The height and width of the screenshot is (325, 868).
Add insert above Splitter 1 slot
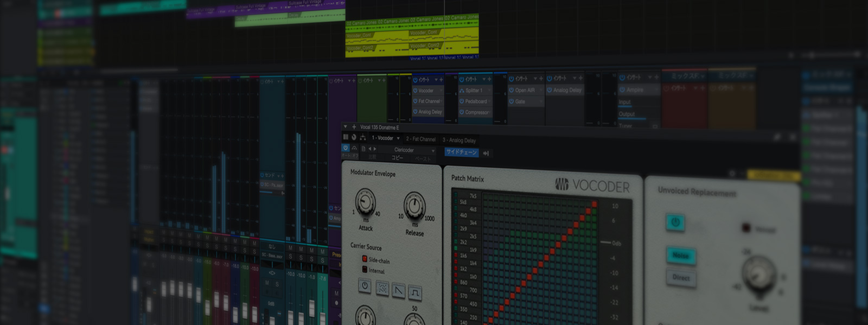[x=489, y=79]
